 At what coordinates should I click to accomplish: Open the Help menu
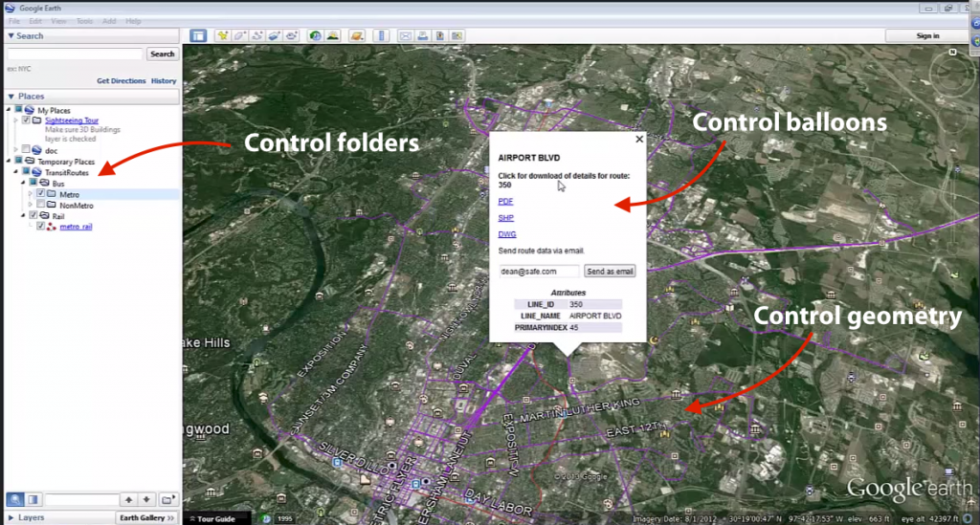tap(133, 21)
